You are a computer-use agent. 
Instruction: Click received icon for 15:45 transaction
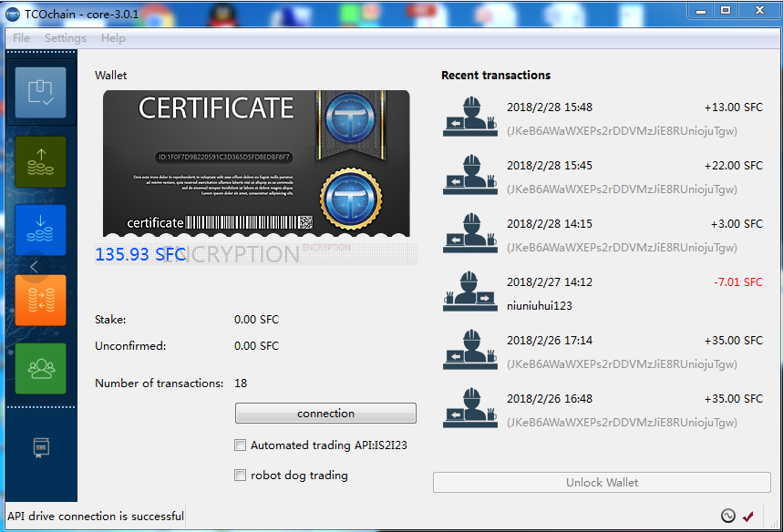[470, 175]
